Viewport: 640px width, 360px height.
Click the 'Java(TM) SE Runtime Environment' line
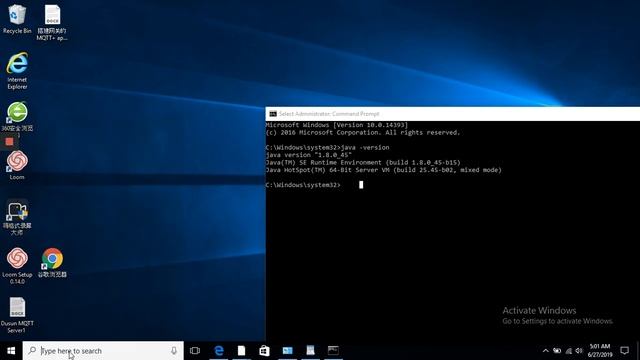point(363,162)
